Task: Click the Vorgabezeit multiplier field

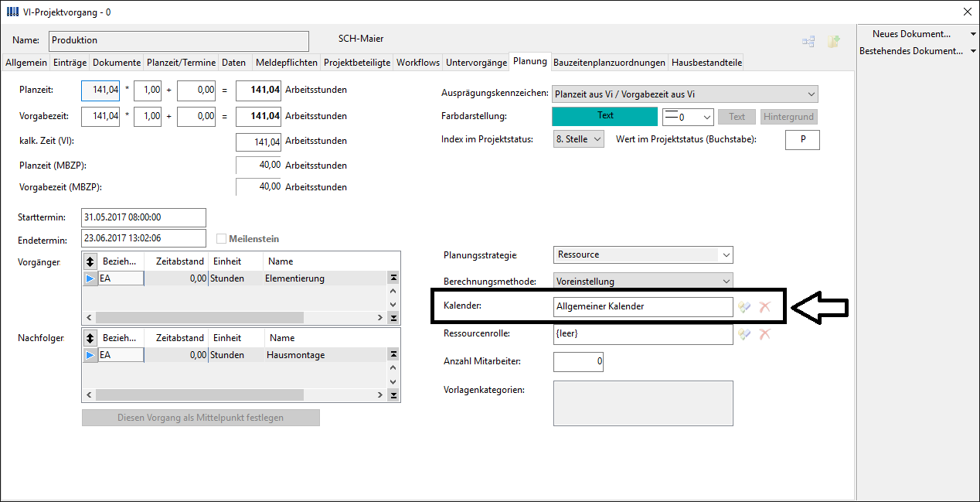Action: [148, 116]
